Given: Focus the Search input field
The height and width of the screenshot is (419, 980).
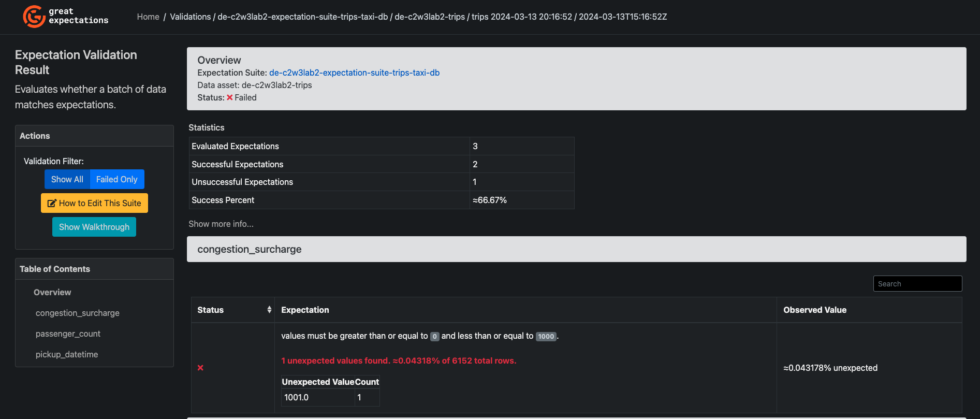Looking at the screenshot, I should [917, 284].
